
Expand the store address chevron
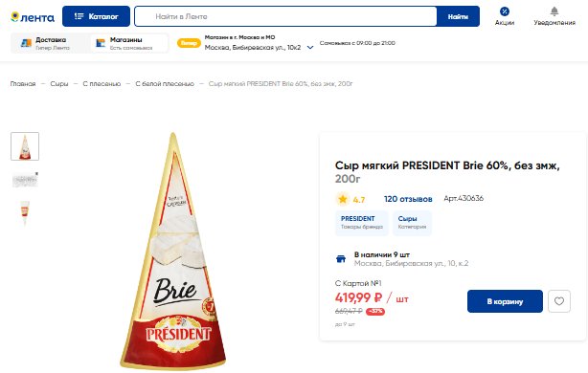pyautogui.click(x=310, y=48)
